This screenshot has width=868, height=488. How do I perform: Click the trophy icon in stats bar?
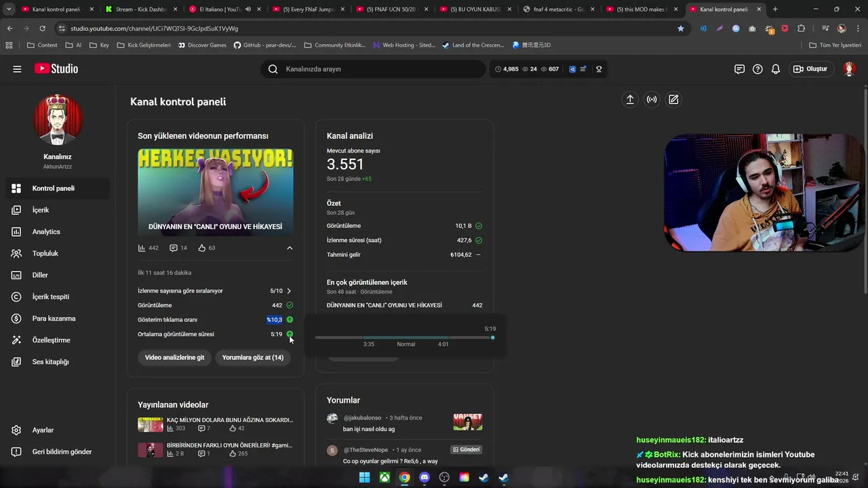tap(599, 69)
